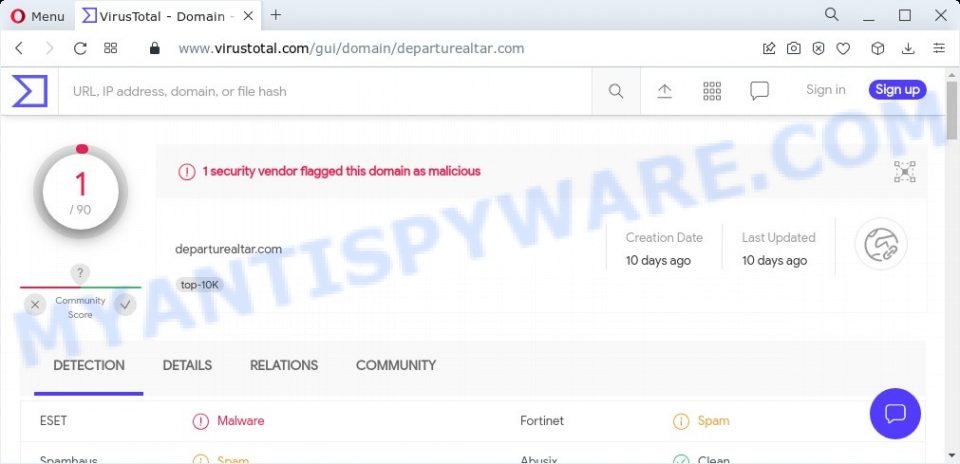Open the Opera Menu

(x=37, y=17)
